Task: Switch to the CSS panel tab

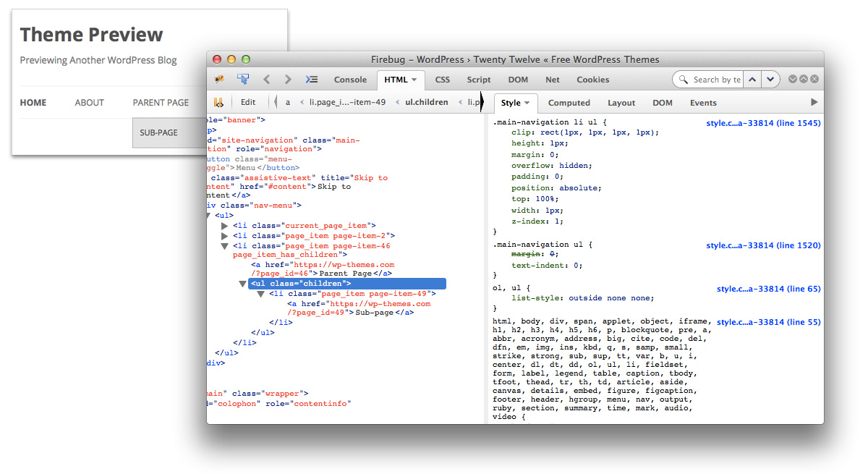Action: [x=442, y=80]
